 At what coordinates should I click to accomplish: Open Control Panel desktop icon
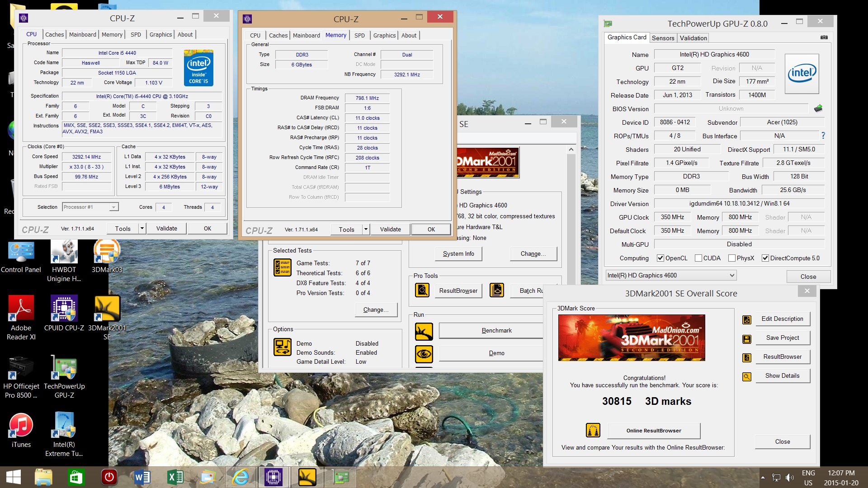[x=21, y=257]
